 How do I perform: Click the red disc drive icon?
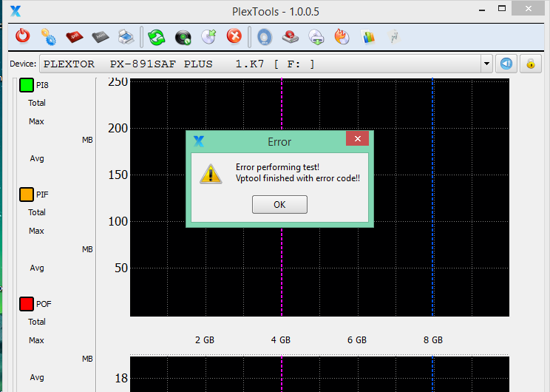[291, 37]
